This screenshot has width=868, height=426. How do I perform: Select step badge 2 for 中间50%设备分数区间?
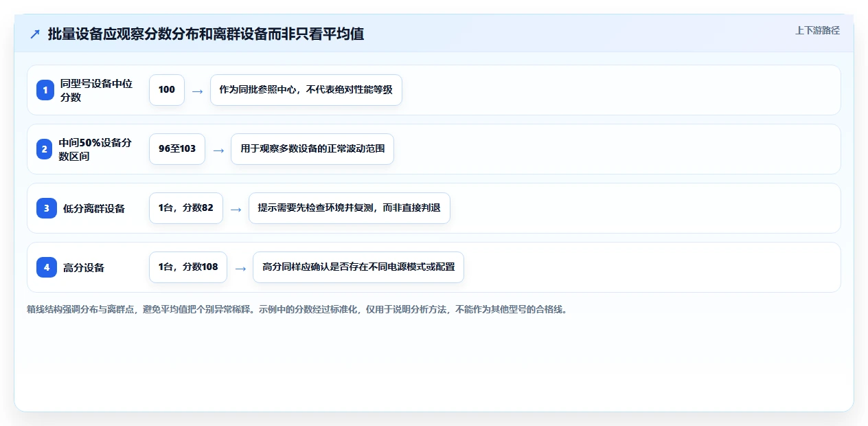click(x=45, y=149)
